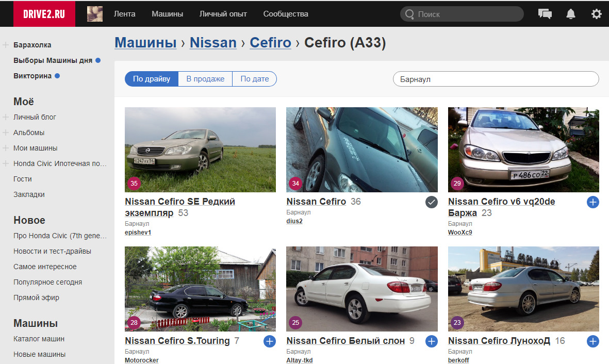
Task: Expand the Honda Civic Ипотечная plus sign
Action: point(6,163)
